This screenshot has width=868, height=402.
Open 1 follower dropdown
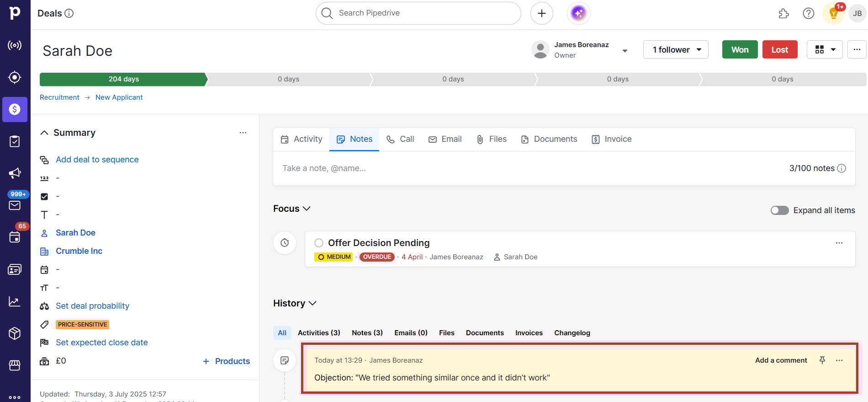[x=676, y=49]
